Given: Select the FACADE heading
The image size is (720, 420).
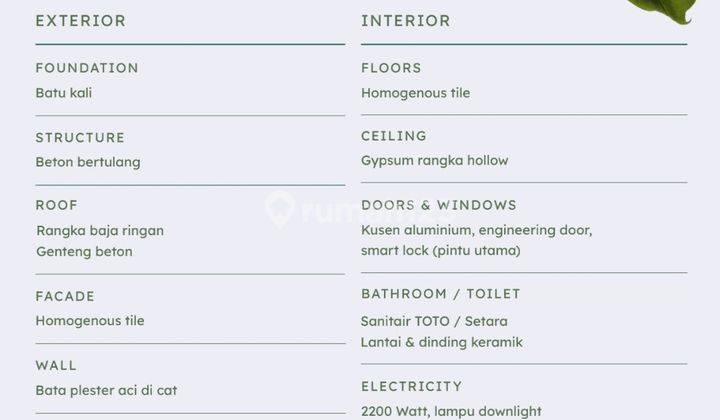Looking at the screenshot, I should pyautogui.click(x=65, y=296).
